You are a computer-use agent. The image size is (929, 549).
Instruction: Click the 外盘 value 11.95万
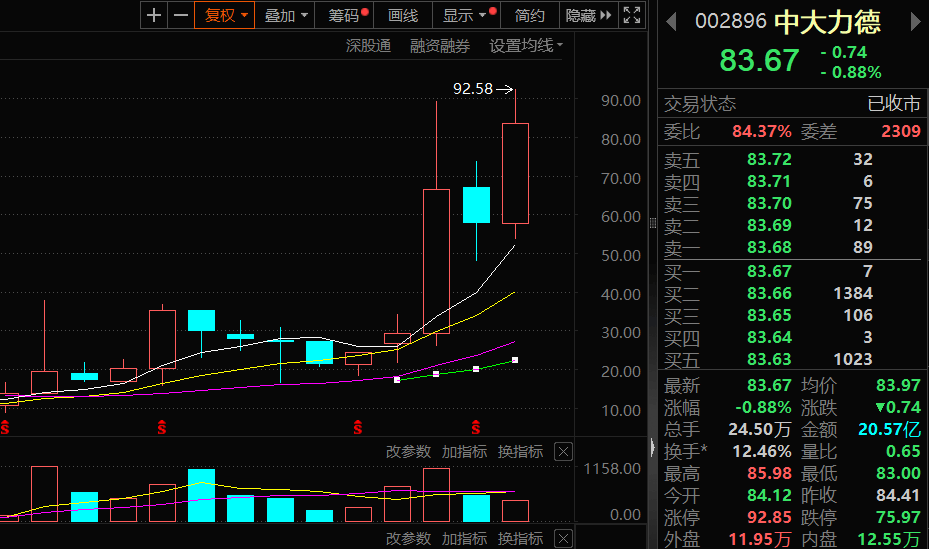click(760, 539)
